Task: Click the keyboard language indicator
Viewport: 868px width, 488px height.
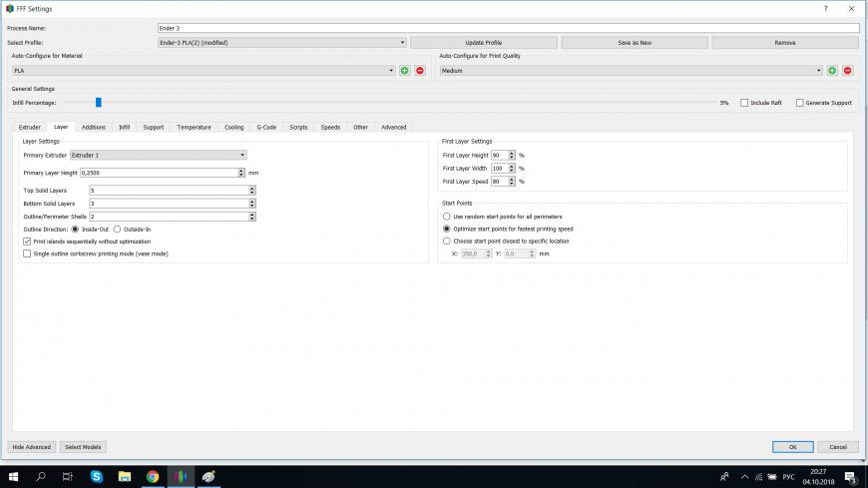Action: (788, 477)
